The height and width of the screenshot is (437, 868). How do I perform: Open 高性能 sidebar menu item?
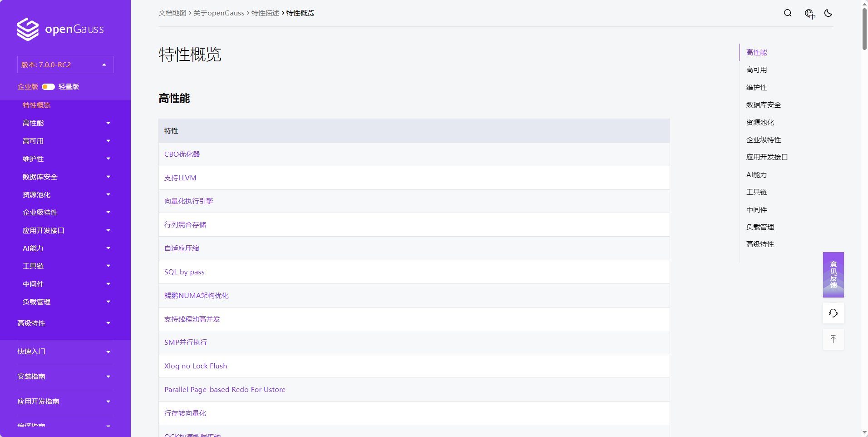click(33, 123)
